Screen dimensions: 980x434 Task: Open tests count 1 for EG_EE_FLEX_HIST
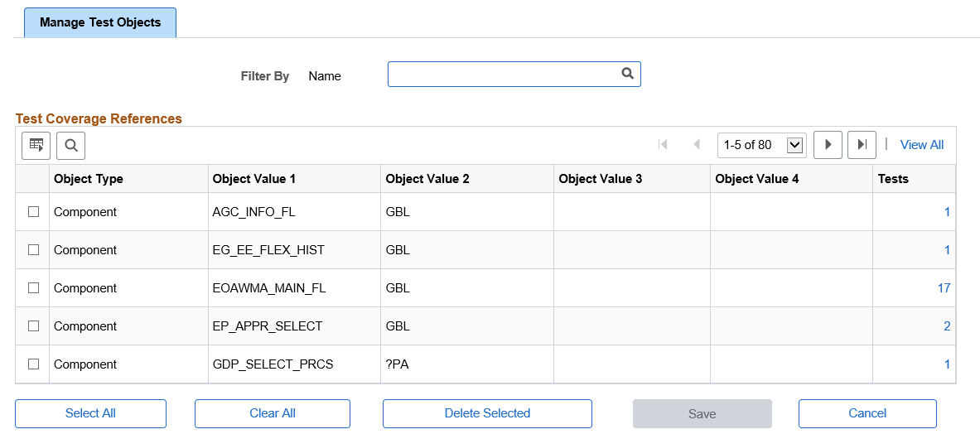[x=947, y=250]
